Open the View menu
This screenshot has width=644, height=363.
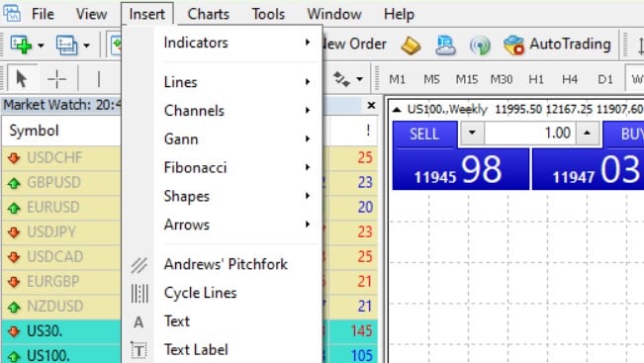click(x=91, y=14)
